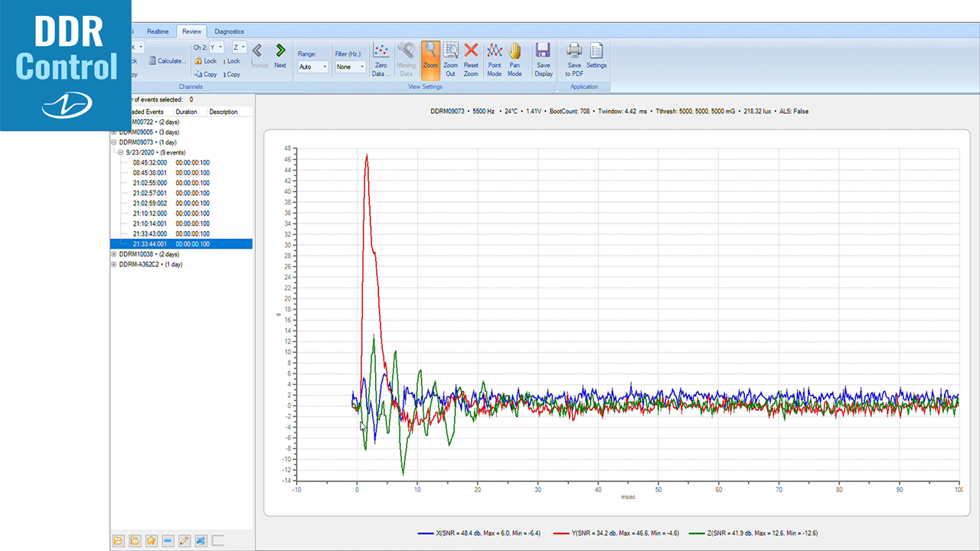Collapse the 9/23/2020 events node

(x=122, y=152)
